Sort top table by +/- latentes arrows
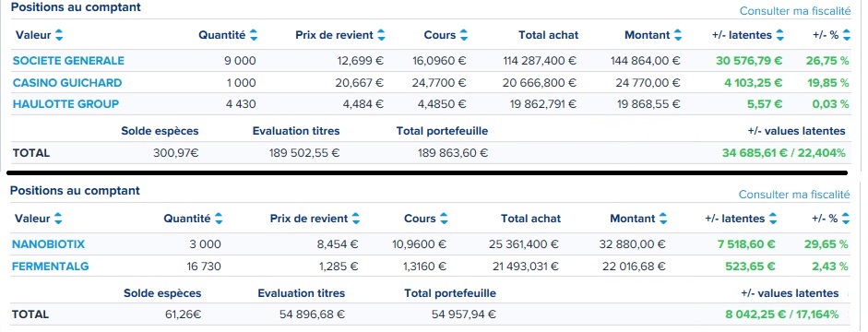Screen dimensions: 868x332 780,35
